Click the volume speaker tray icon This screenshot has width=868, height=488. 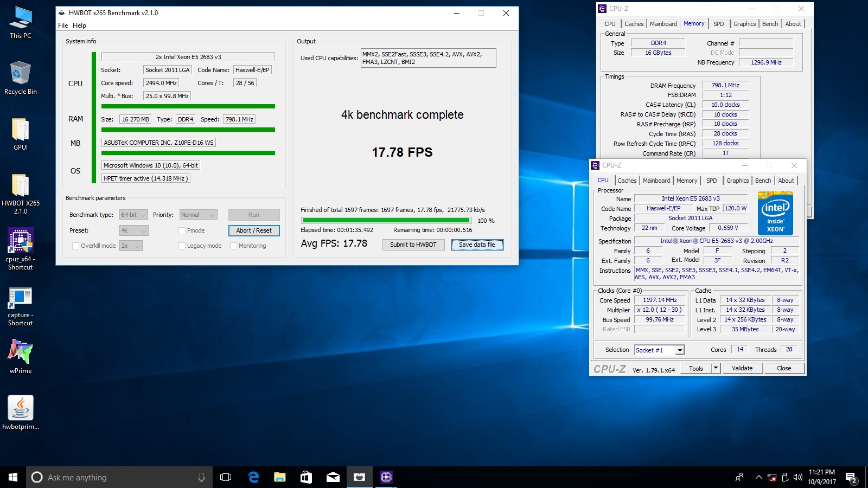[x=797, y=477]
